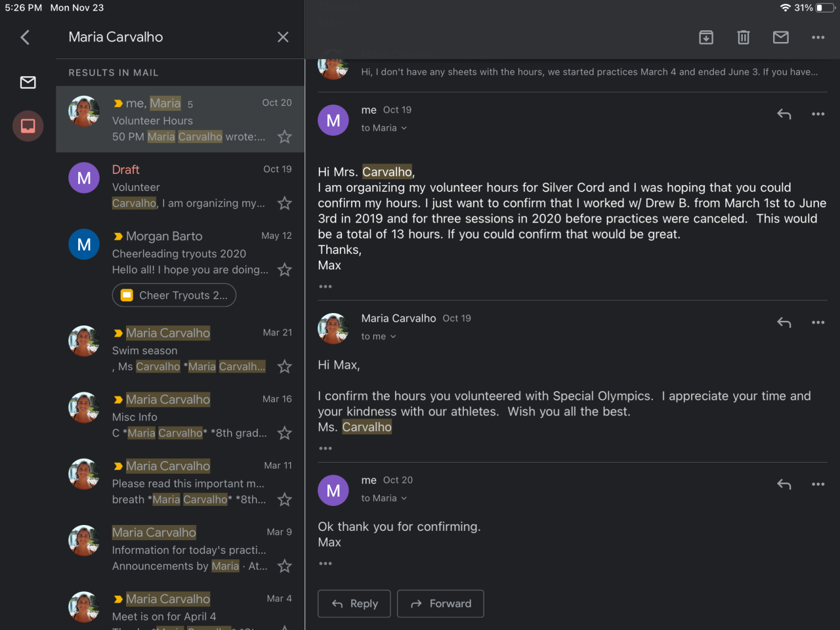Open the Mail icon in the sidebar
The image size is (840, 630).
pyautogui.click(x=28, y=83)
